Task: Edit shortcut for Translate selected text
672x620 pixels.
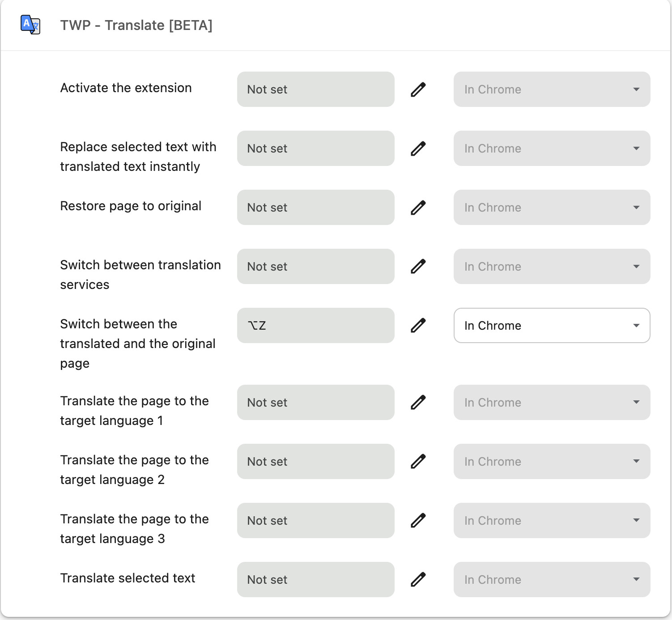Action: [x=418, y=580]
